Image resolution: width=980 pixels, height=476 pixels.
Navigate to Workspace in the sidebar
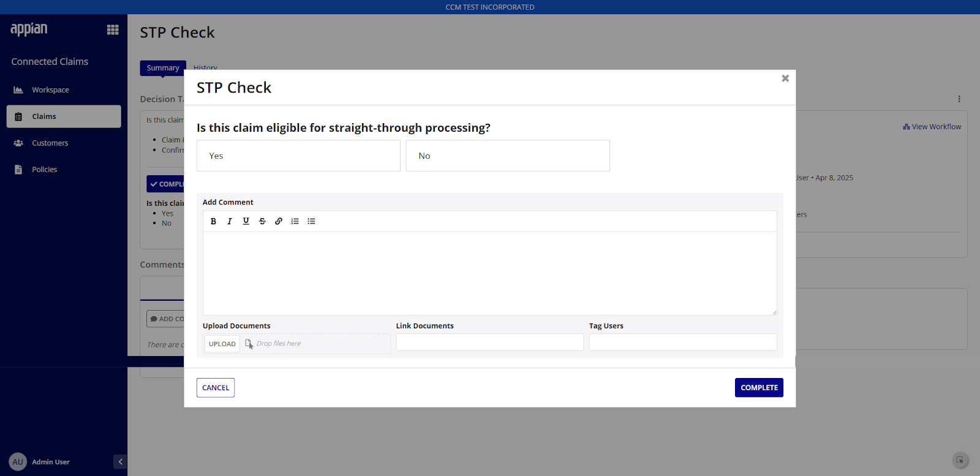64,90
